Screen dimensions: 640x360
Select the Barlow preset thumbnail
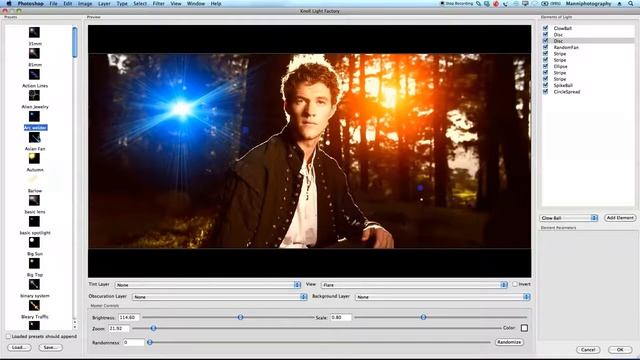point(34,180)
